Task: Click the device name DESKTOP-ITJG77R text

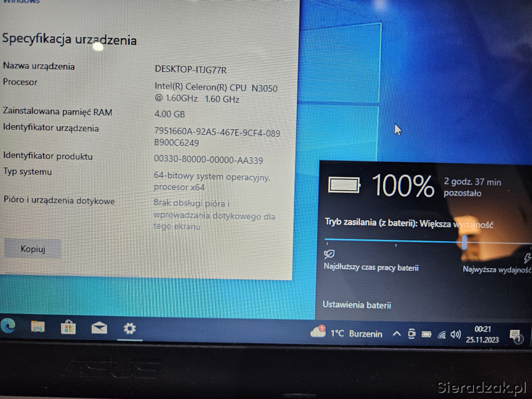Action: (191, 70)
